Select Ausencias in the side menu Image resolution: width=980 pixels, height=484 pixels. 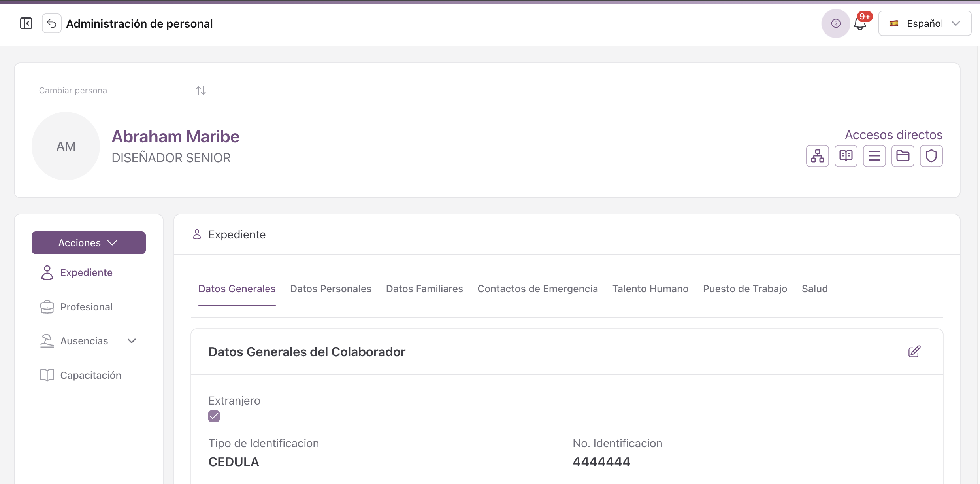click(74, 341)
